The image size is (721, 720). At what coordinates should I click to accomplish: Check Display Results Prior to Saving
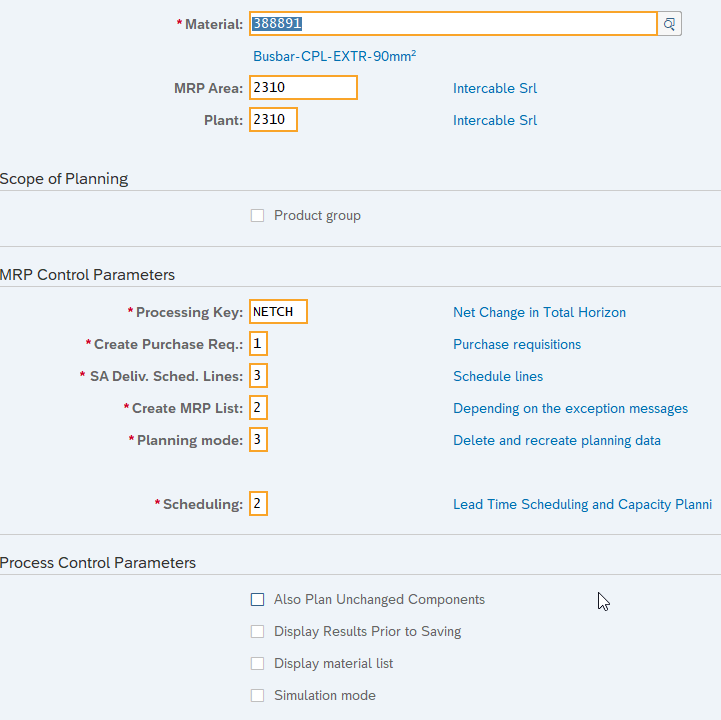pyautogui.click(x=257, y=632)
